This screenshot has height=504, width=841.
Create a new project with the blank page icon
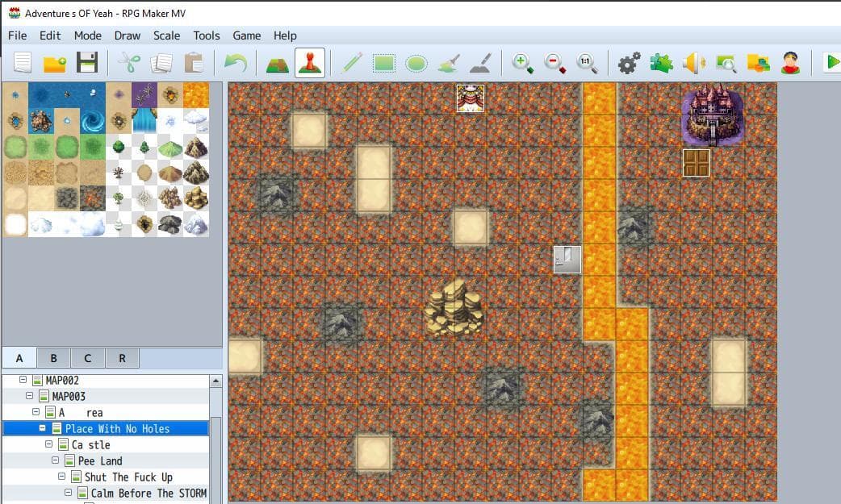(x=23, y=63)
